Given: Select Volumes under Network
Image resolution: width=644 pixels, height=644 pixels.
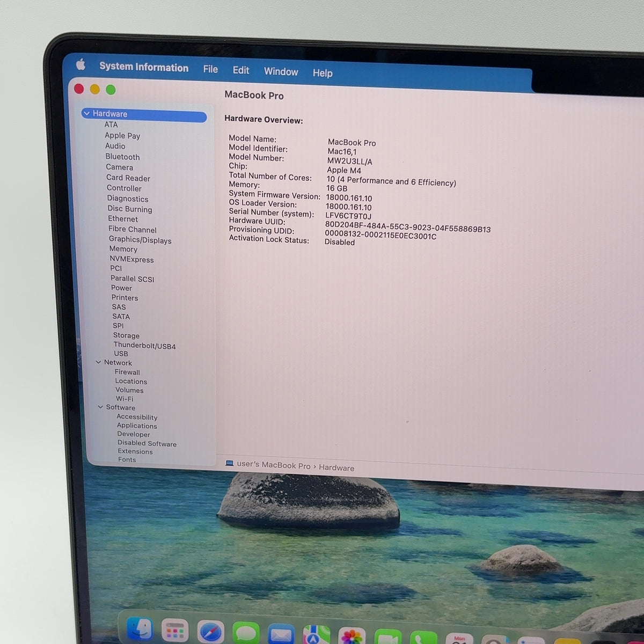Looking at the screenshot, I should point(129,390).
